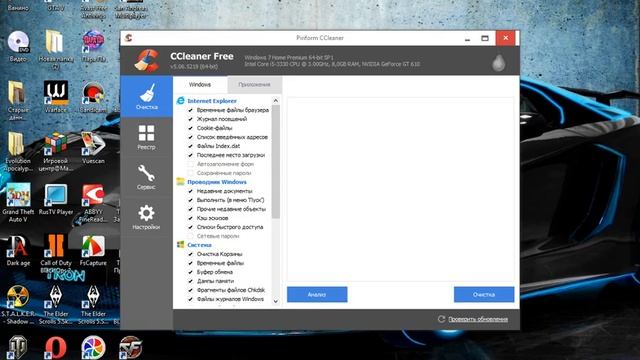The width and height of the screenshot is (640, 360).
Task: Select the FsCapture desktop shortcut
Action: (93, 250)
